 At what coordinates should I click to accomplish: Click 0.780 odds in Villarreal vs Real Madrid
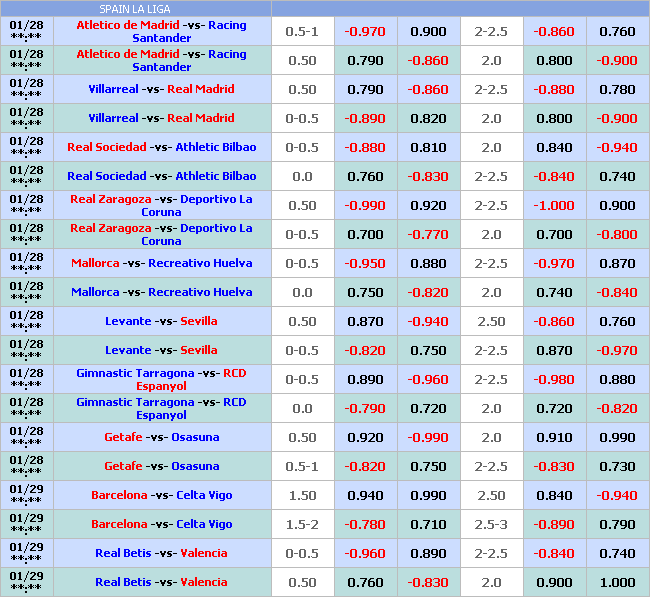[x=617, y=89]
